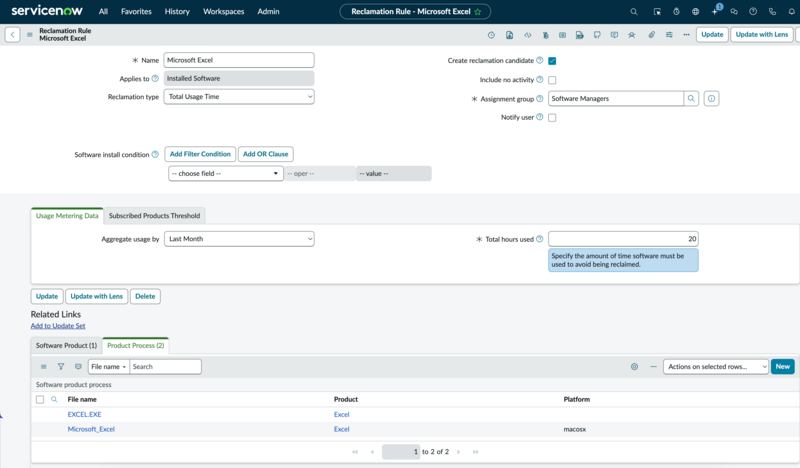This screenshot has height=468, width=800.
Task: Preview Software Managers record info icon
Action: point(711,98)
